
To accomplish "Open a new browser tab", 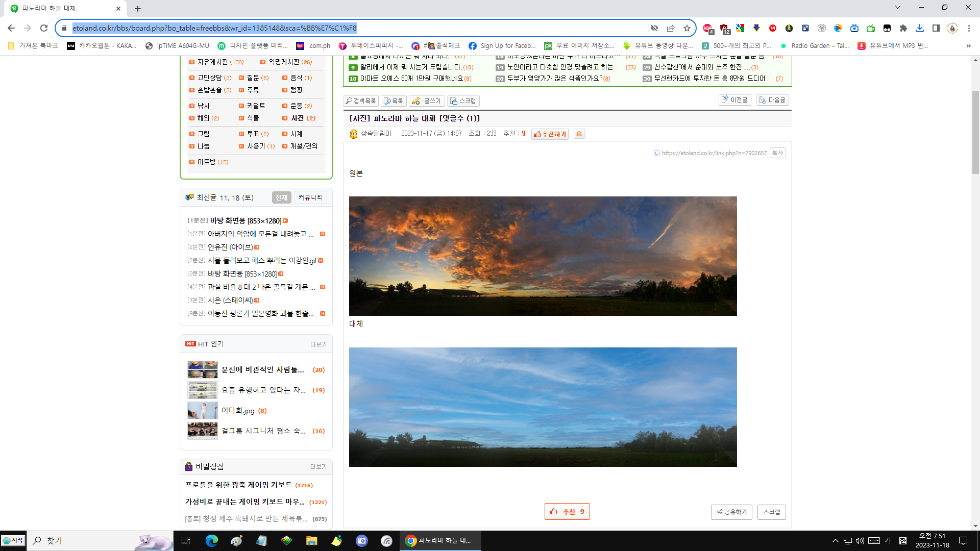I will pos(138,8).
